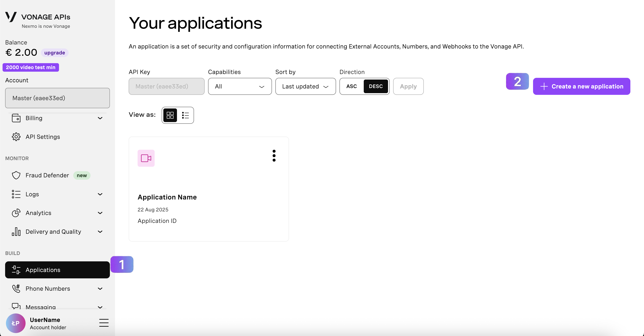The width and height of the screenshot is (644, 336).
Task: Set sort direction to ASC
Action: 351,86
